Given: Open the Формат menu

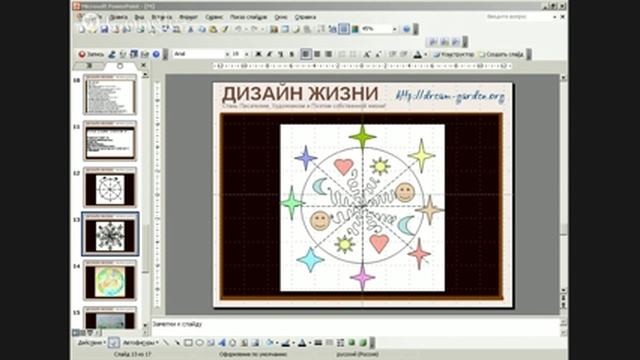Looking at the screenshot, I should pos(189,17).
